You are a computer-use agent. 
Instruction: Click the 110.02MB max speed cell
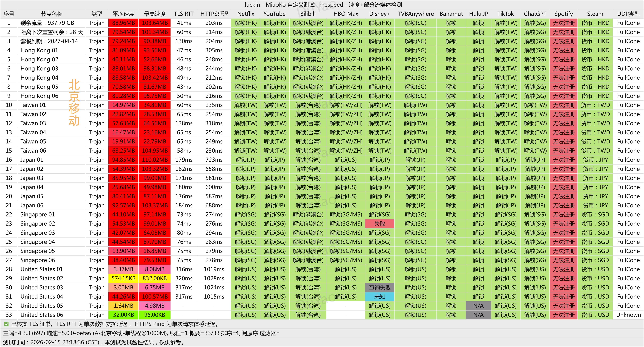[x=155, y=160]
